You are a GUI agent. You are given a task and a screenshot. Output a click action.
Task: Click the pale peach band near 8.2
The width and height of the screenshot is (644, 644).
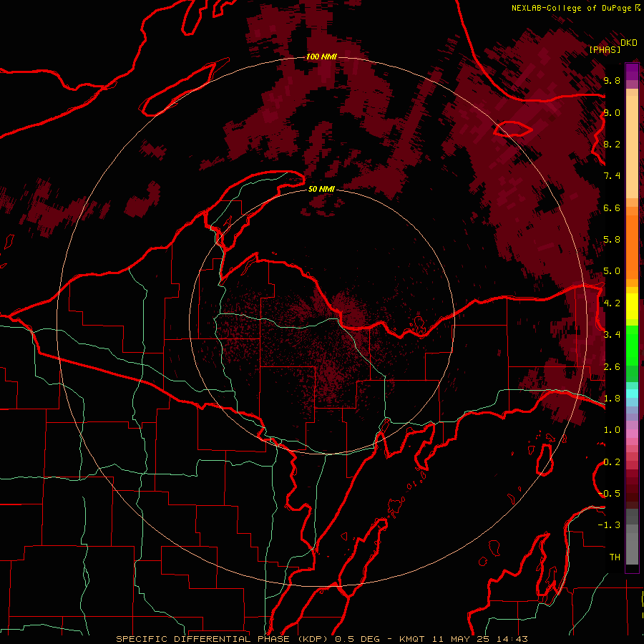point(632,148)
